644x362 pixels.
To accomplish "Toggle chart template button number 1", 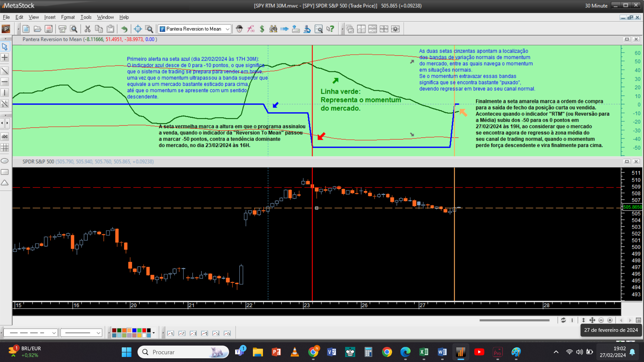I will [x=170, y=333].
